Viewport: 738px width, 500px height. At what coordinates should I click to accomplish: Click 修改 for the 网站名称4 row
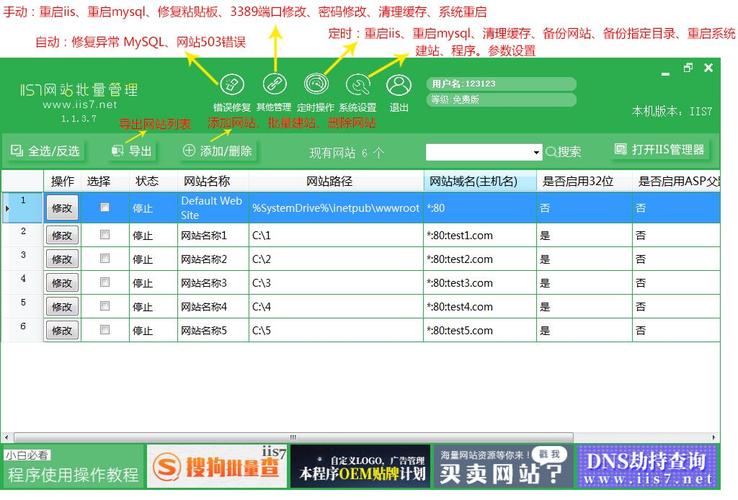pyautogui.click(x=62, y=306)
